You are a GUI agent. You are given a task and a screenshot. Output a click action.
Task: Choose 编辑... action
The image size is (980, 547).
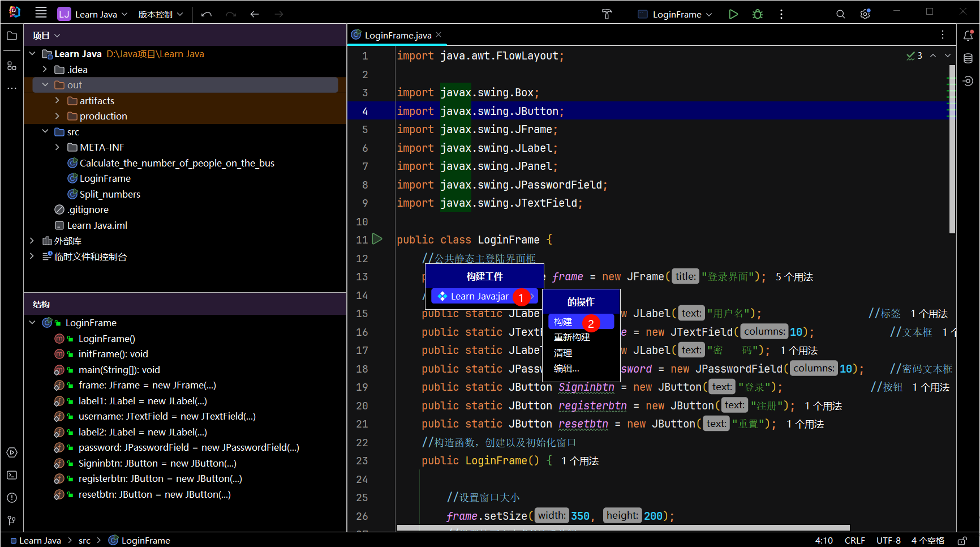[581, 369]
